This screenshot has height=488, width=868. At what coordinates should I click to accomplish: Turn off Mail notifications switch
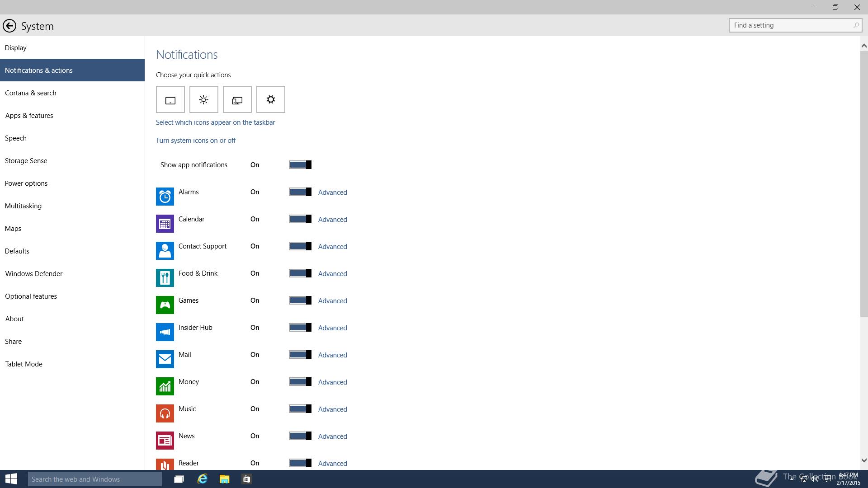300,355
